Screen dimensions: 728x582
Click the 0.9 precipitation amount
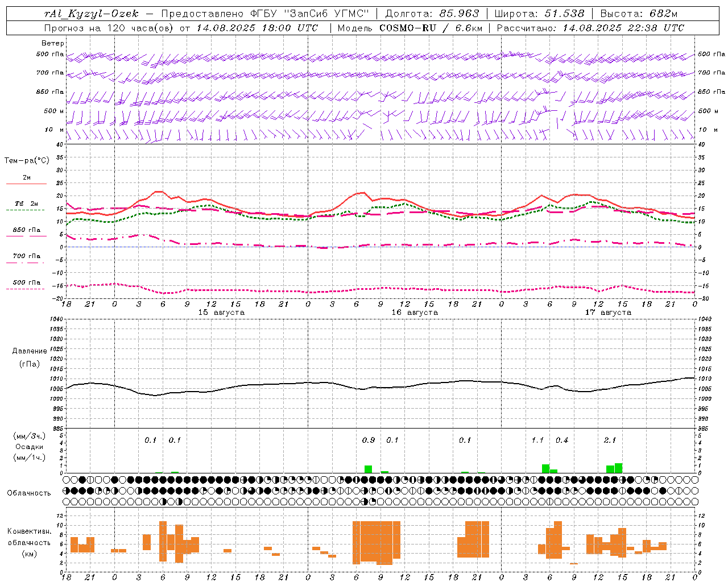[369, 440]
